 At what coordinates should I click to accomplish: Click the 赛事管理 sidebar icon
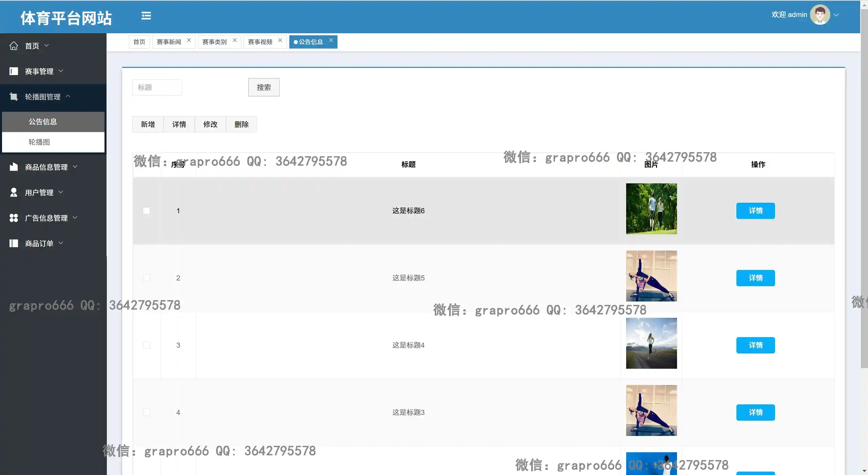click(14, 71)
